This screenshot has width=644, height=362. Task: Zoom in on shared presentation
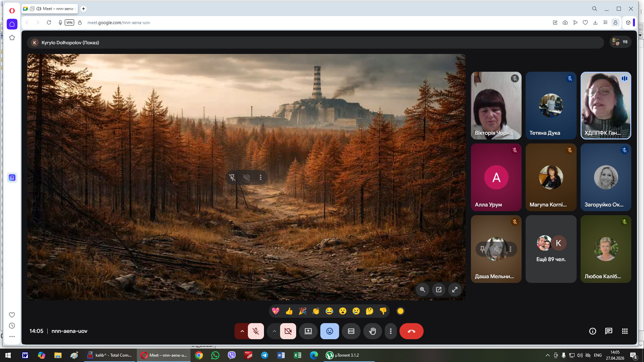(x=422, y=290)
